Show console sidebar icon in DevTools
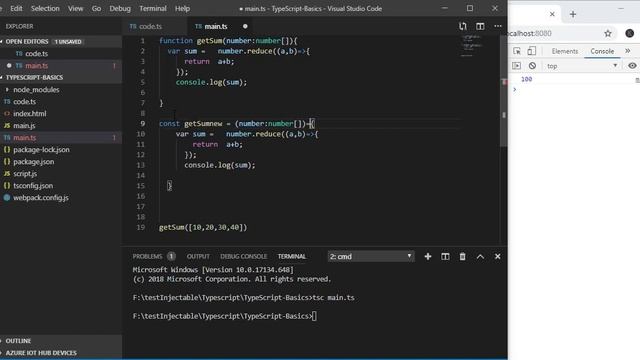640x360 pixels. tap(516, 66)
